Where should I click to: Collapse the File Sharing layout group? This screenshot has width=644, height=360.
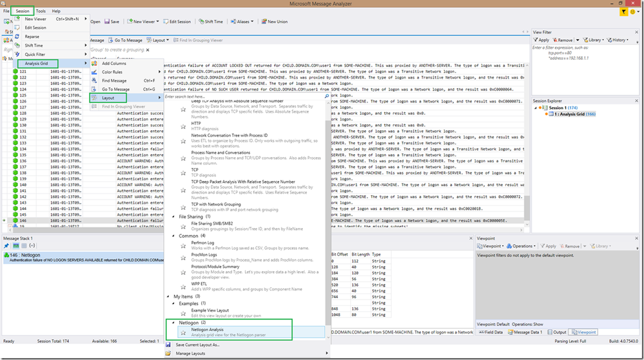click(173, 216)
